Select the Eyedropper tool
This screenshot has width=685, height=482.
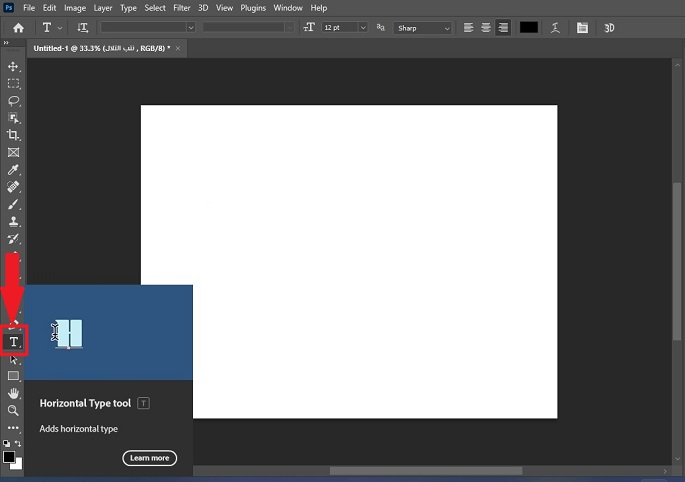[x=13, y=170]
